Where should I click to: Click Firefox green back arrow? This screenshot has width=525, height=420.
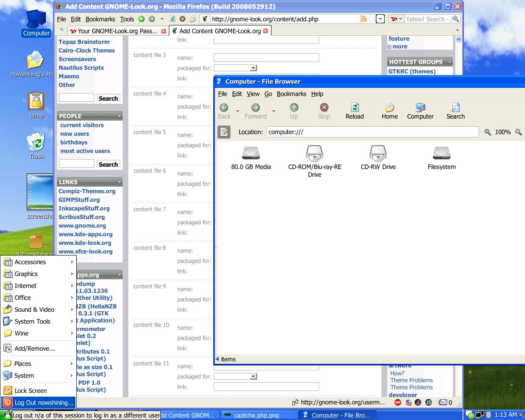[142, 19]
